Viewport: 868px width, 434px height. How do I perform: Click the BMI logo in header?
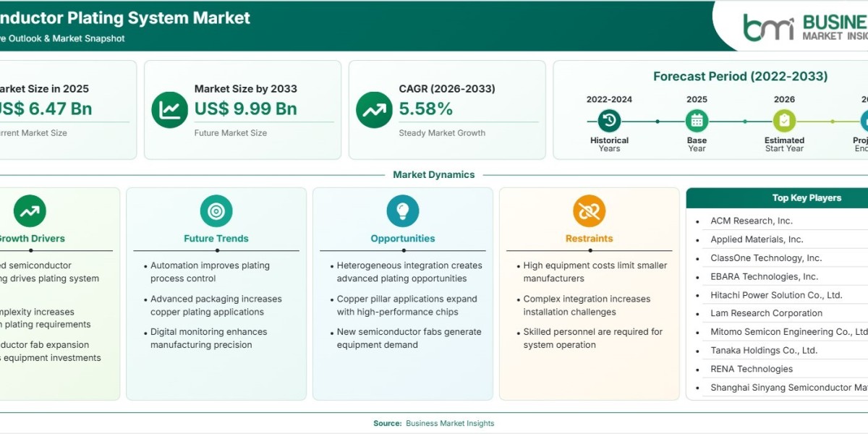click(768, 27)
